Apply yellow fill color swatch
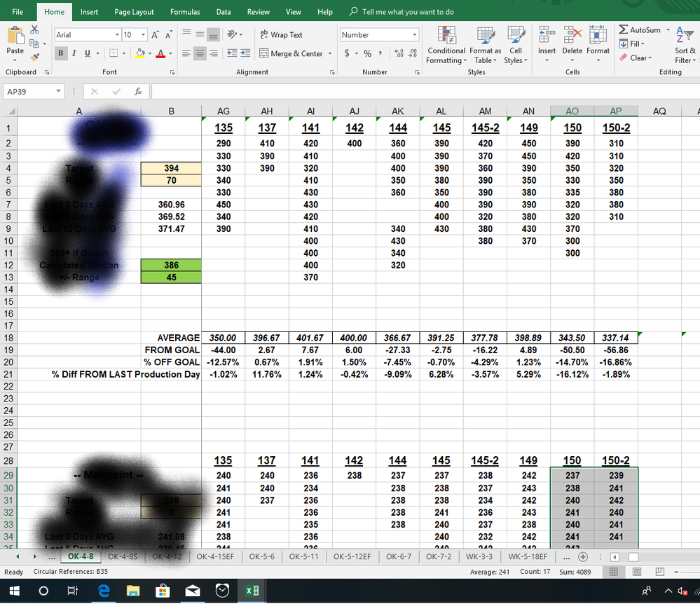This screenshot has height=604, width=700. tap(140, 53)
